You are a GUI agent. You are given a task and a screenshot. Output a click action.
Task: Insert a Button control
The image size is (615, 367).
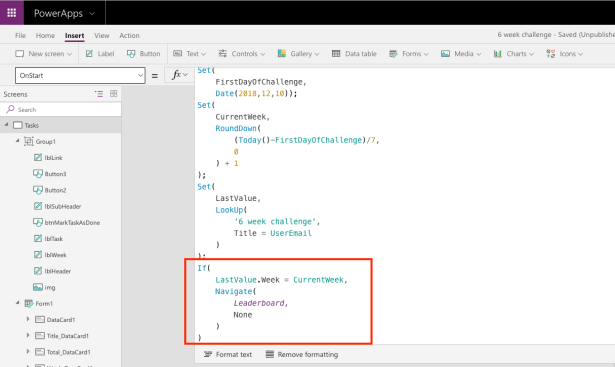click(x=144, y=54)
